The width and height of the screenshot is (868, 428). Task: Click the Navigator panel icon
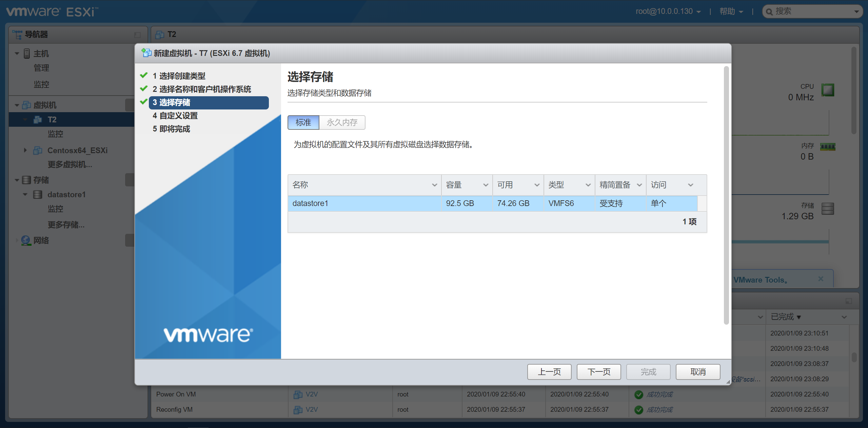point(17,34)
